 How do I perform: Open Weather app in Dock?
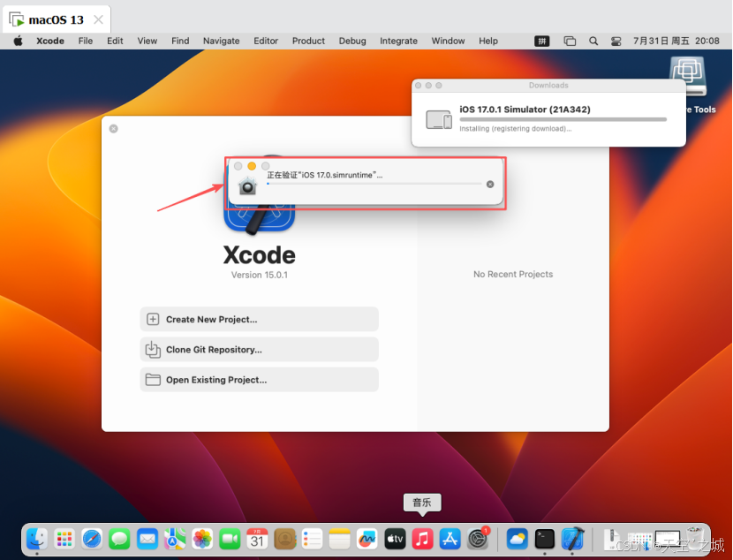tap(517, 539)
